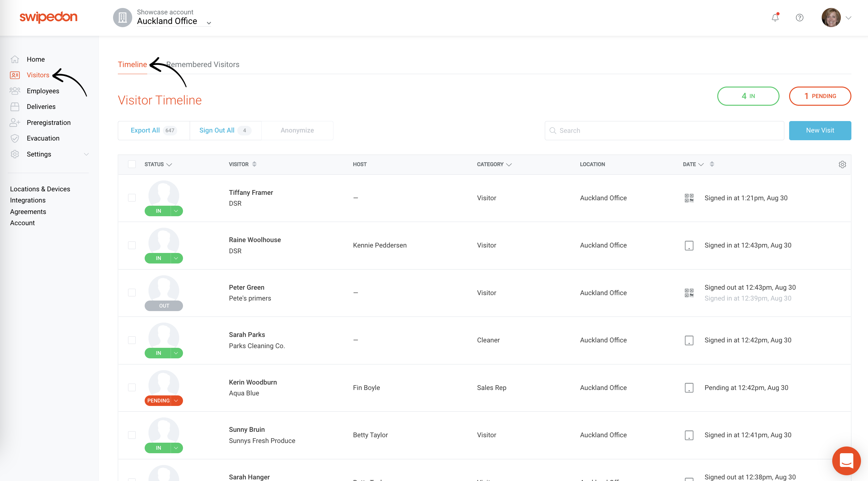Click the Home house icon in sidebar
This screenshot has width=868, height=481.
point(15,59)
